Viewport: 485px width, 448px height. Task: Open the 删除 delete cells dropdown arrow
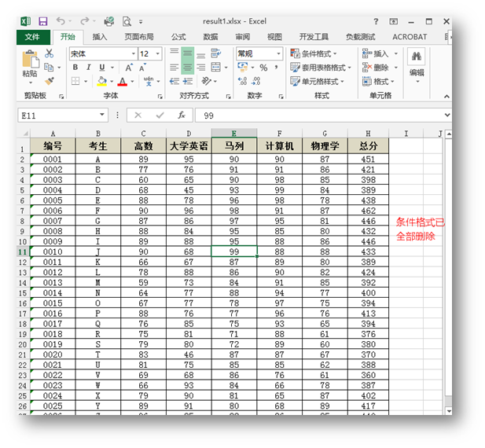coord(396,68)
